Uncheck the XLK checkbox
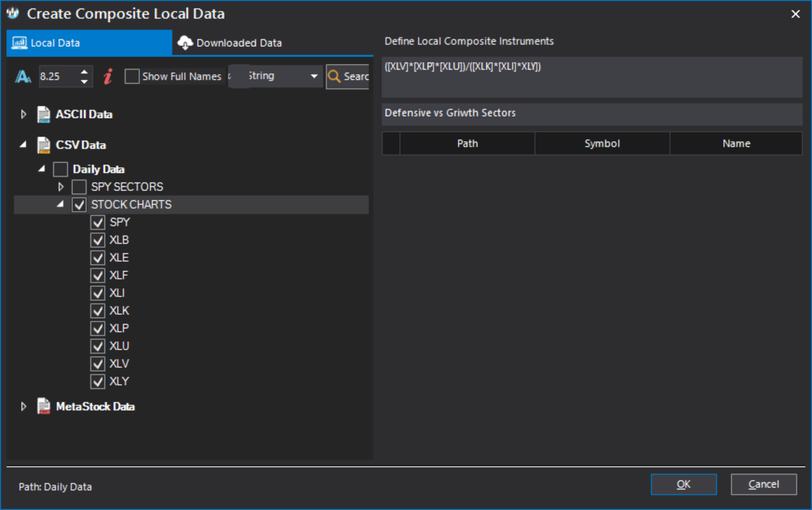Screen dimensions: 812x510 (x=97, y=311)
